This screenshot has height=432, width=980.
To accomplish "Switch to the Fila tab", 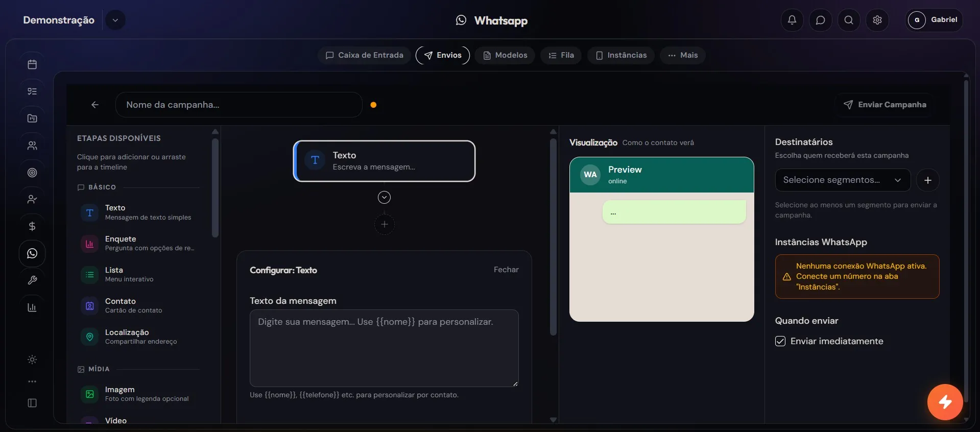I will click(561, 55).
